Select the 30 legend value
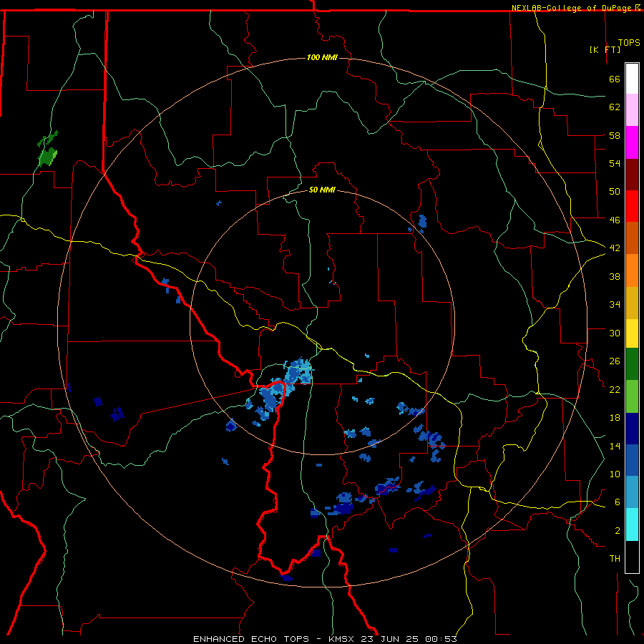 click(615, 333)
